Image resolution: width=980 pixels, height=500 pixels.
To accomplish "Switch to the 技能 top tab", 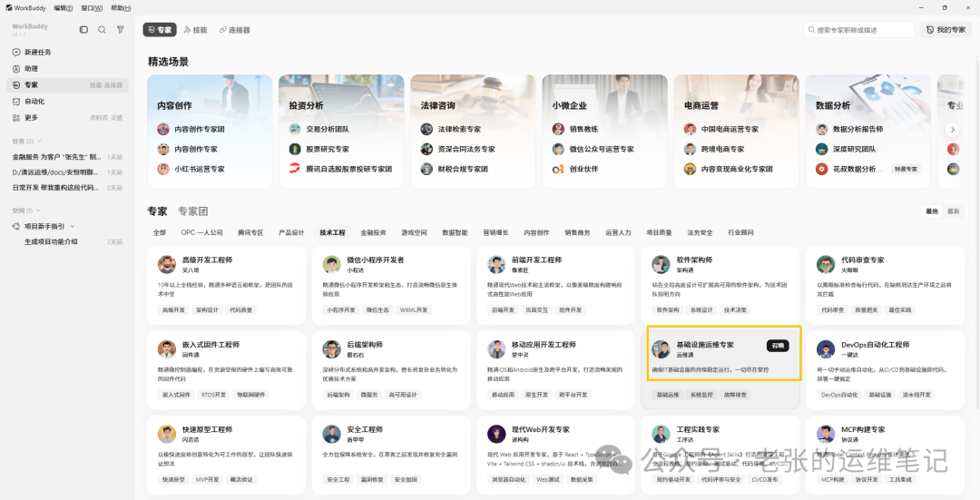I will pyautogui.click(x=196, y=29).
